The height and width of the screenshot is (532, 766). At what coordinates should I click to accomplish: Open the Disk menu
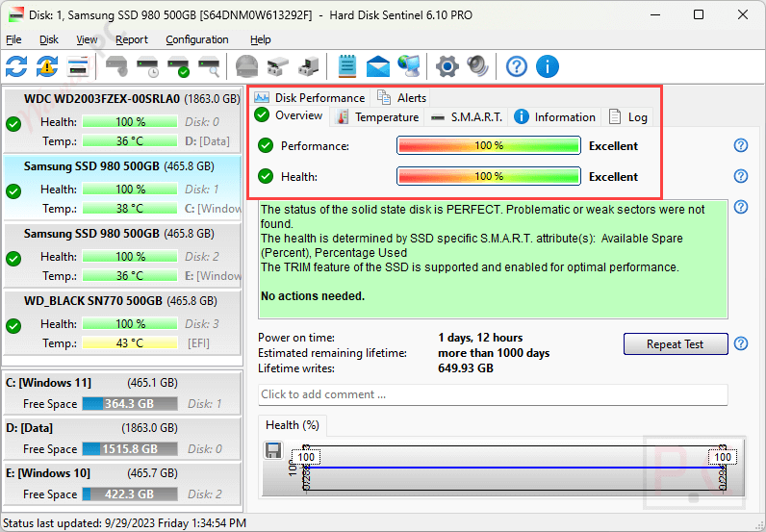tap(49, 39)
